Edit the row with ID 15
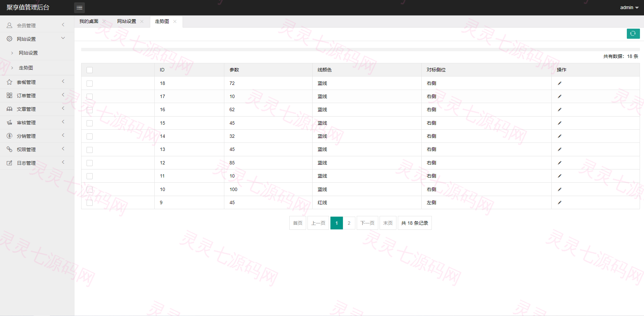The height and width of the screenshot is (316, 644). tap(559, 123)
